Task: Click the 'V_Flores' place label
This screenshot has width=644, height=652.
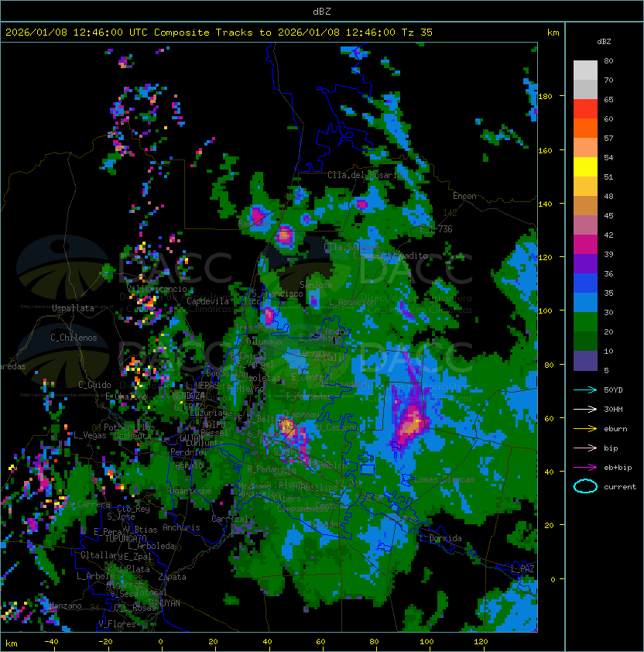Action: (117, 623)
